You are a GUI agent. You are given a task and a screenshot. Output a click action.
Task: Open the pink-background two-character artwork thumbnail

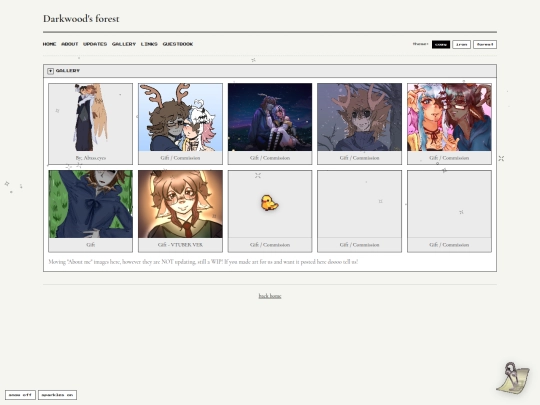pyautogui.click(x=449, y=117)
